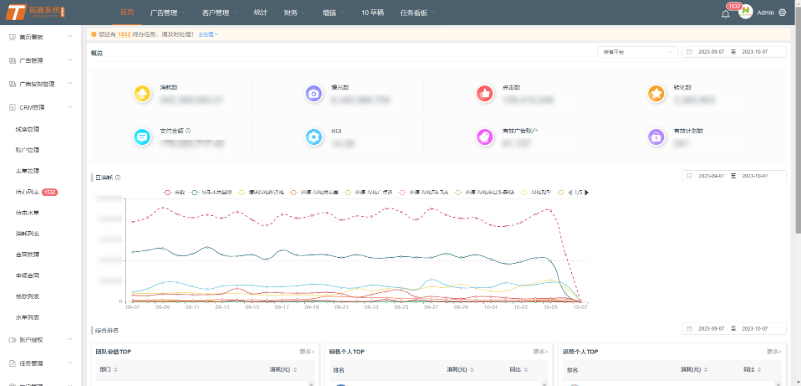Screen dimensions: 801x386
Task: Open 线索管理 in the sidebar
Action: [x=28, y=129]
